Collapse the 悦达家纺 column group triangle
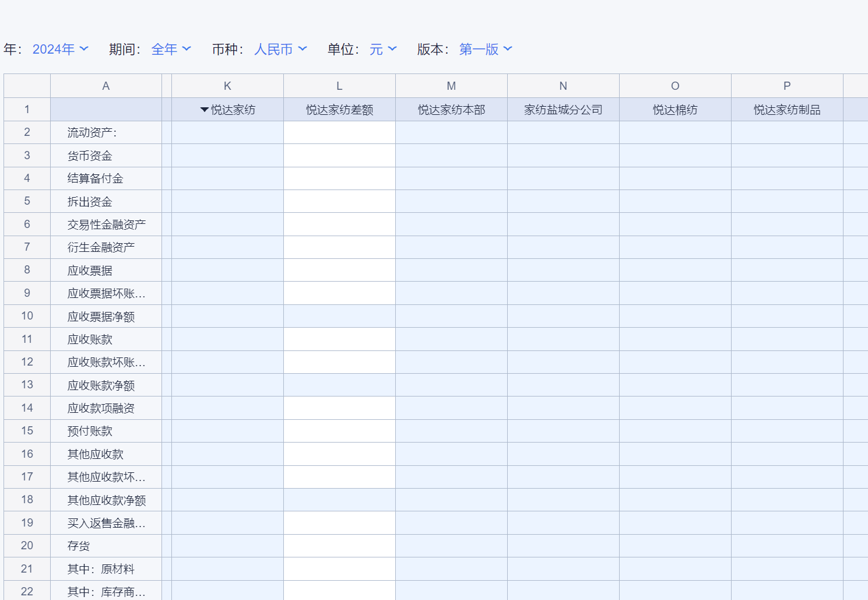The height and width of the screenshot is (600, 868). 204,110
